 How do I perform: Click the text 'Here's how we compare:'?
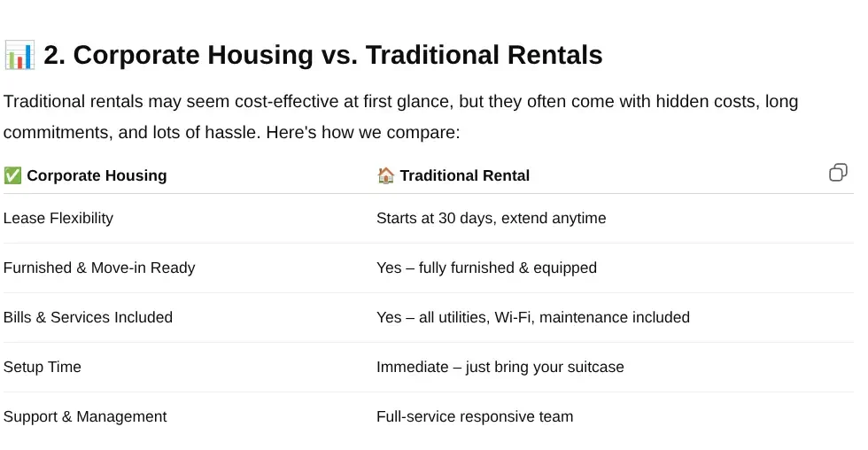(x=362, y=132)
